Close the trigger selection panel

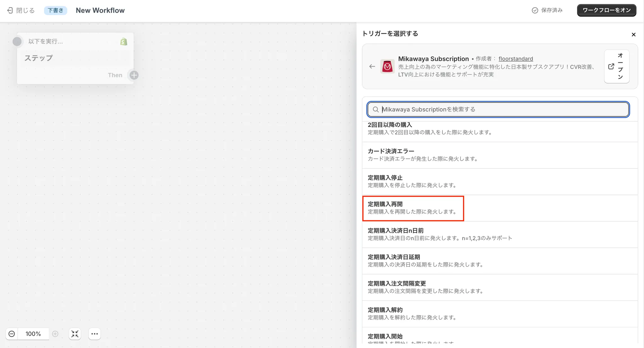[x=633, y=35]
